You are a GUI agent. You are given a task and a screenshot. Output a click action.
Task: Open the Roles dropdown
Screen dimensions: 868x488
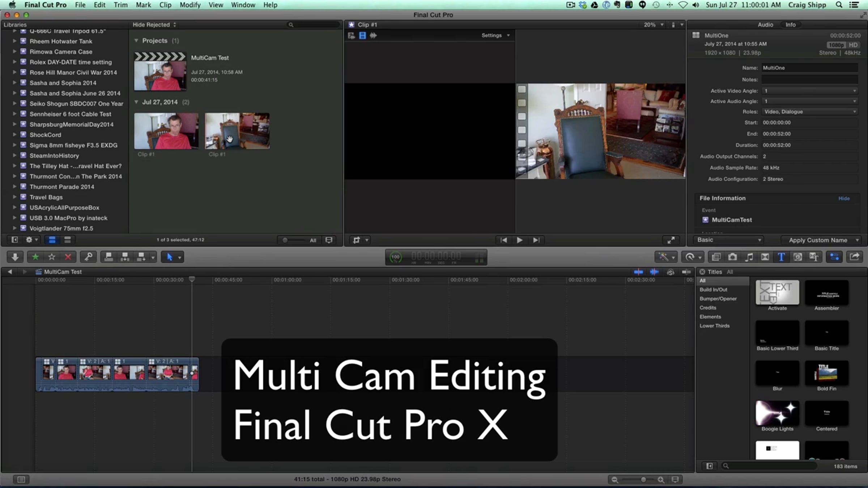[809, 112]
